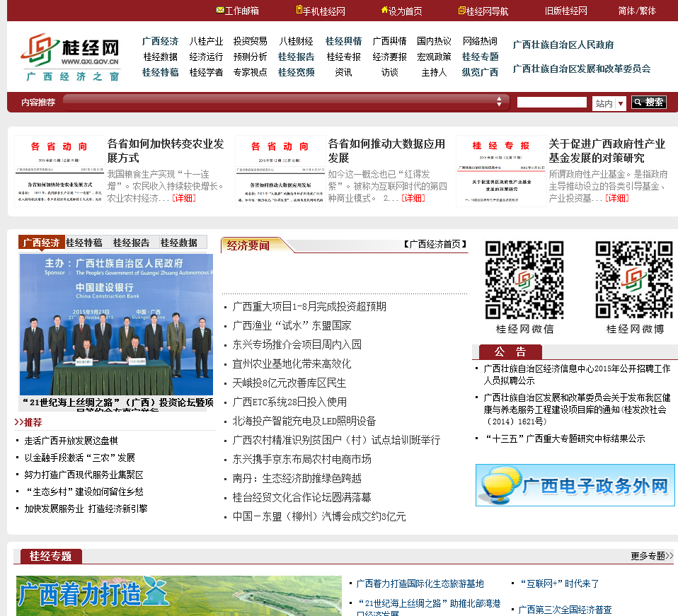The width and height of the screenshot is (678, 616).
Task: Click [详细] under 农业发展方式 article
Action: pos(184,198)
